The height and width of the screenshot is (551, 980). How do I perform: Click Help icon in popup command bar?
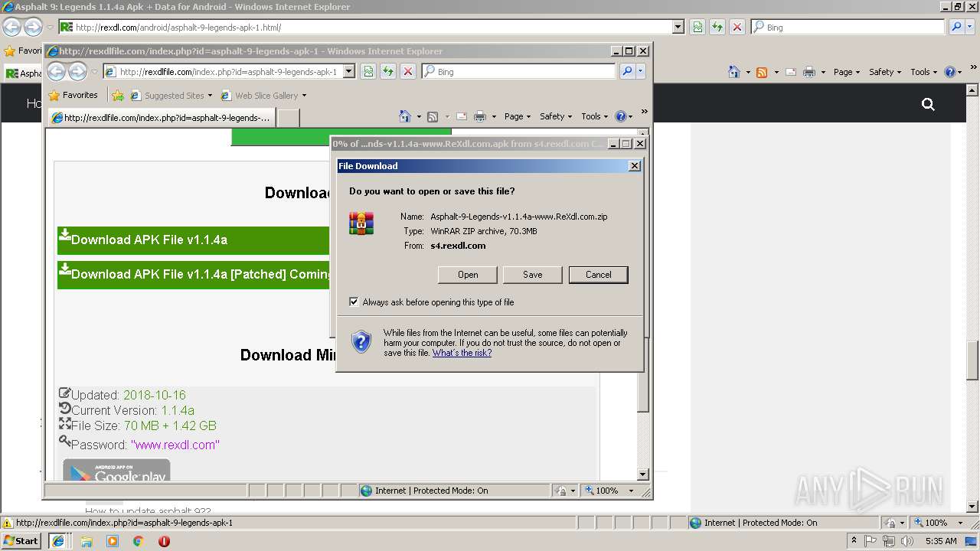pyautogui.click(x=620, y=116)
